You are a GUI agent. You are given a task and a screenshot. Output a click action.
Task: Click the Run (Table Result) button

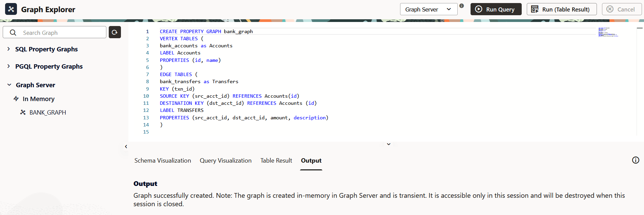click(562, 9)
